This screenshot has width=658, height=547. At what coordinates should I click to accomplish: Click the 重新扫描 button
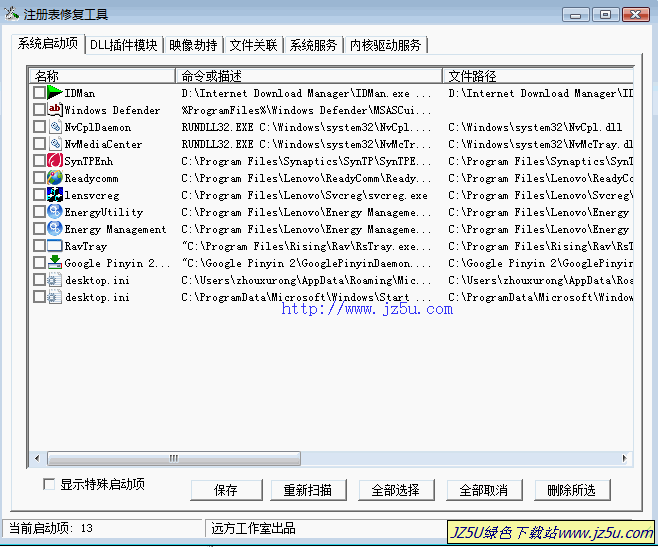[308, 490]
